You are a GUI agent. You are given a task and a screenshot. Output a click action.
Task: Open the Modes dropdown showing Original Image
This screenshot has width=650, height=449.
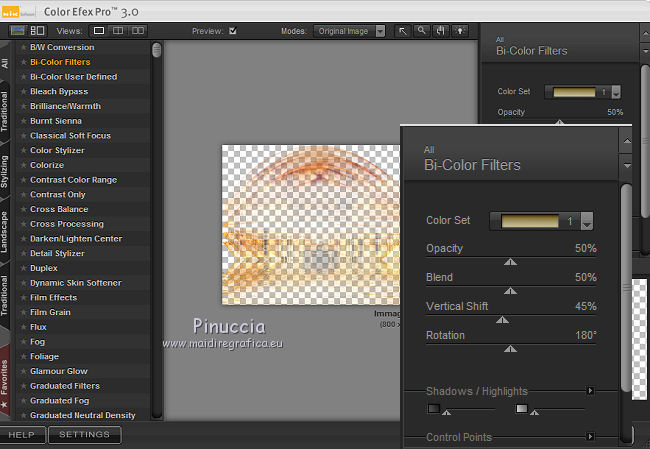coord(349,31)
